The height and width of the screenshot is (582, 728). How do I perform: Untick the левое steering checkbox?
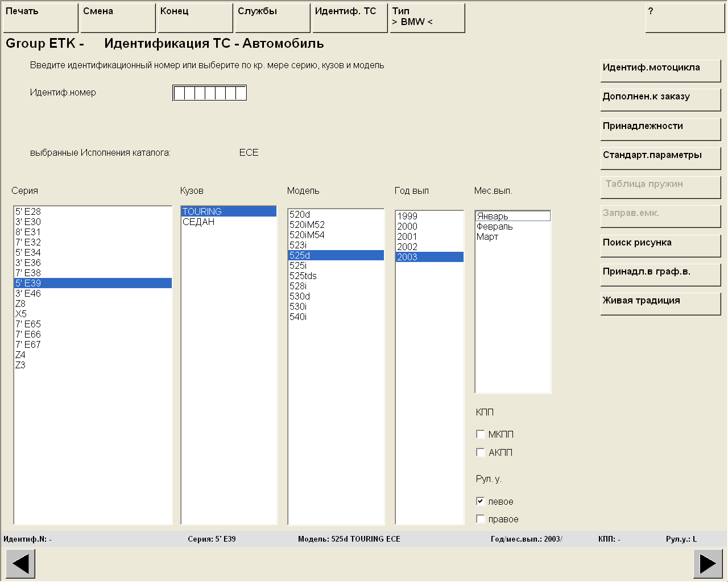pos(481,501)
